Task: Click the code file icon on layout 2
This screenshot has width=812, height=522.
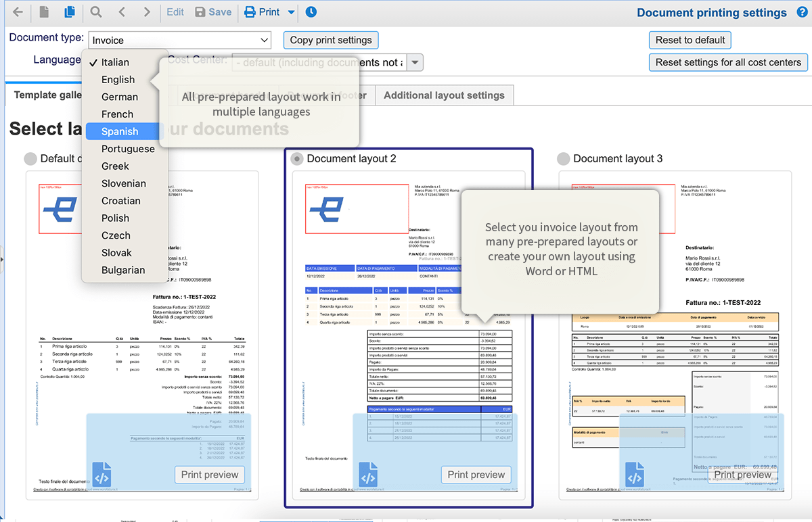Action: pyautogui.click(x=368, y=475)
